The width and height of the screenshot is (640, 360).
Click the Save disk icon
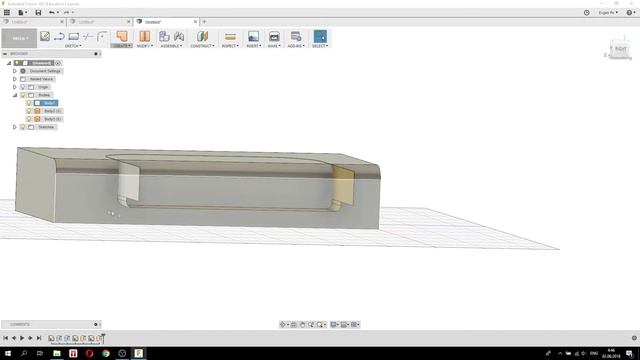click(38, 13)
